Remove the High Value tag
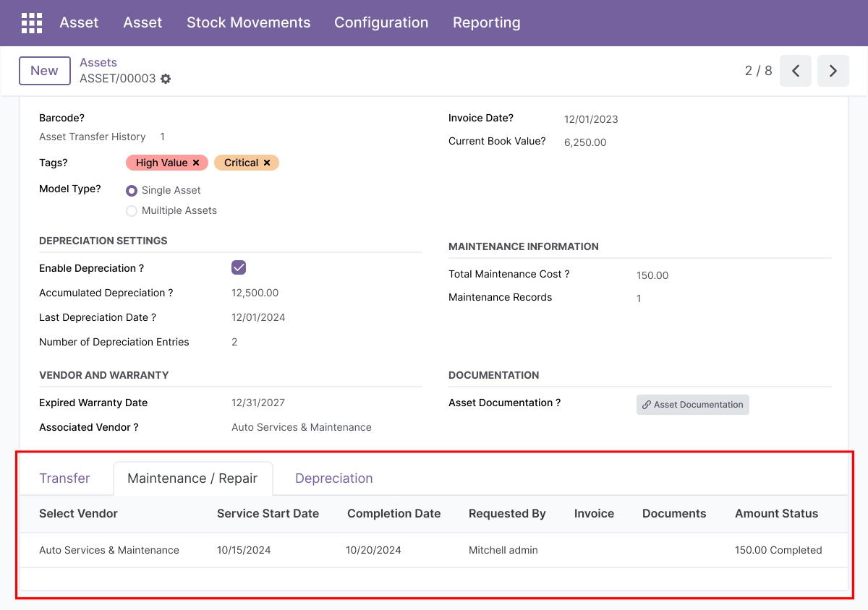This screenshot has width=868, height=610. point(196,163)
